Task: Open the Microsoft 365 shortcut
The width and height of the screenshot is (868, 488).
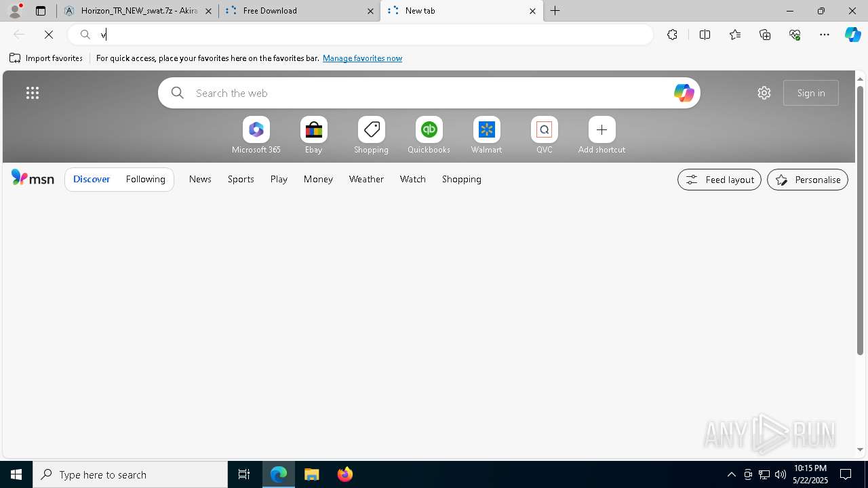Action: click(256, 135)
